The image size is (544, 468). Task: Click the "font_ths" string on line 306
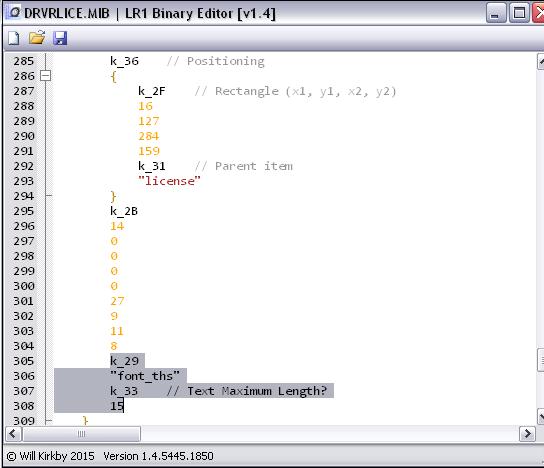(145, 376)
